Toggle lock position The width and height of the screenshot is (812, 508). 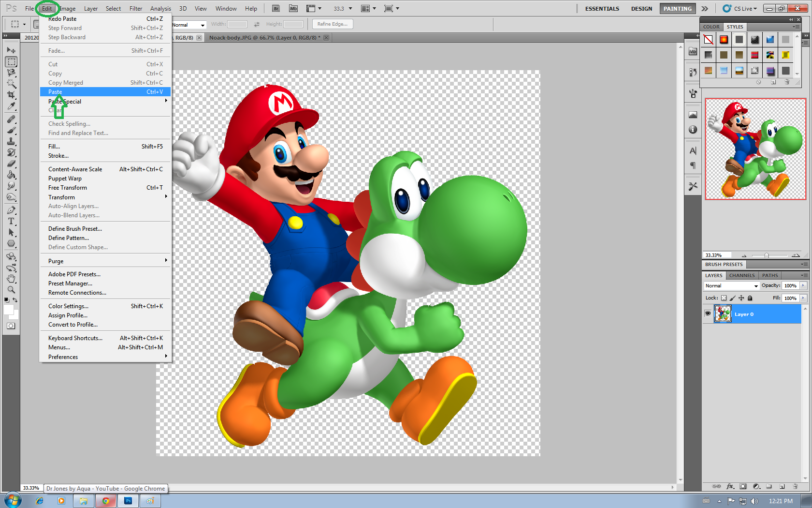pyautogui.click(x=741, y=298)
